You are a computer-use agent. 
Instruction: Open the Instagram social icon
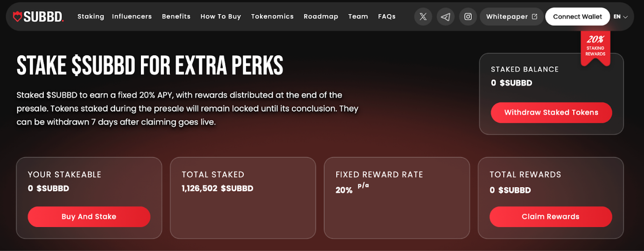[468, 17]
